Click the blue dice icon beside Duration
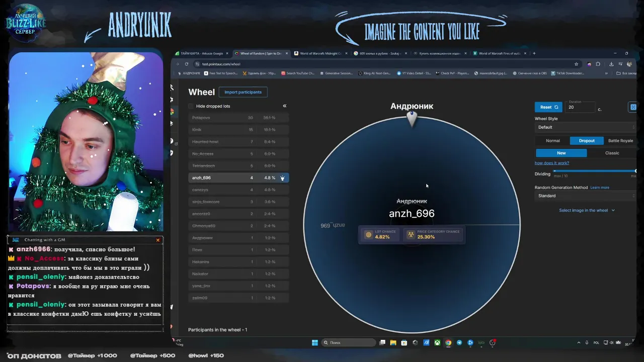 tap(633, 107)
